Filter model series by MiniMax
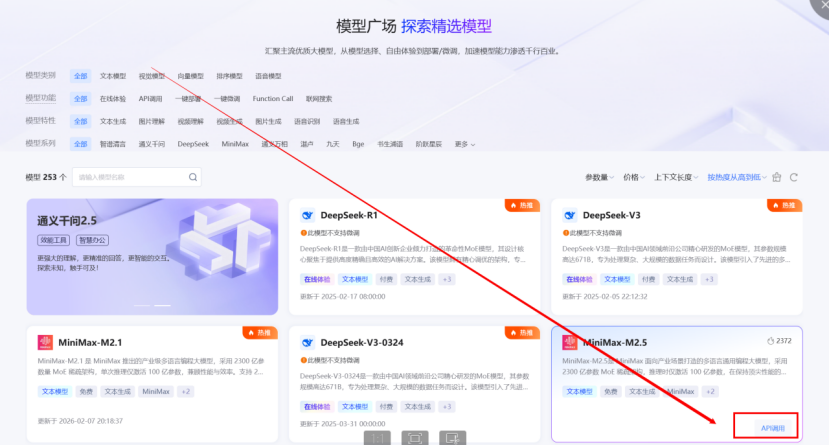Viewport: 830px width, 446px height. [235, 144]
